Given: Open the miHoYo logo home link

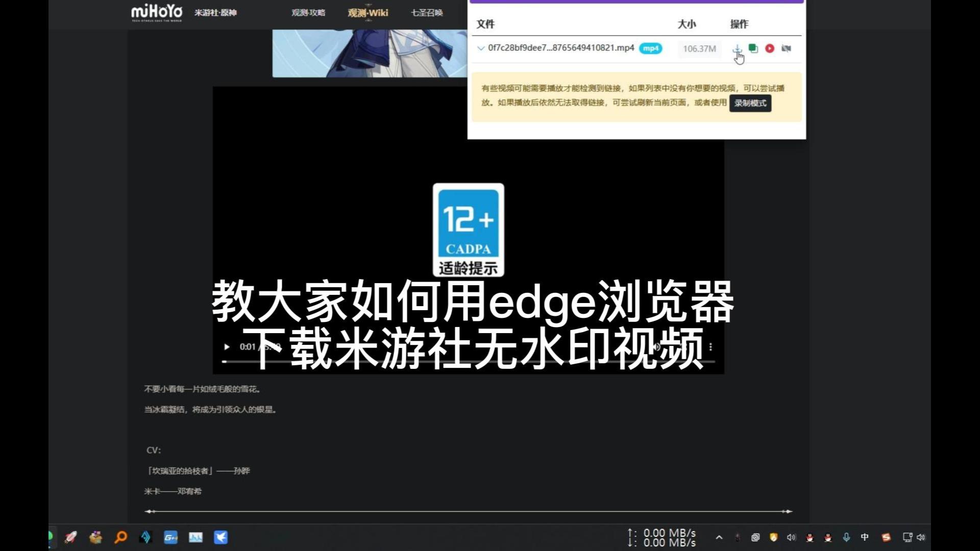Looking at the screenshot, I should pyautogui.click(x=157, y=13).
